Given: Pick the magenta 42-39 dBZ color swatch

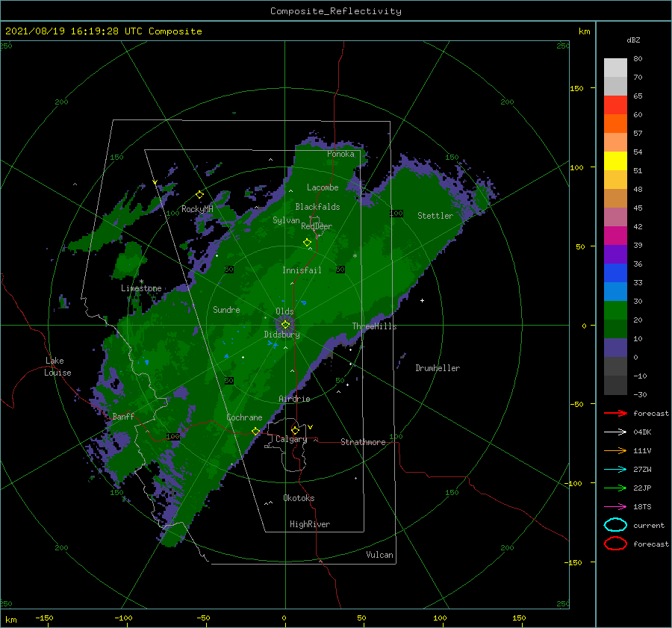Looking at the screenshot, I should 615,236.
